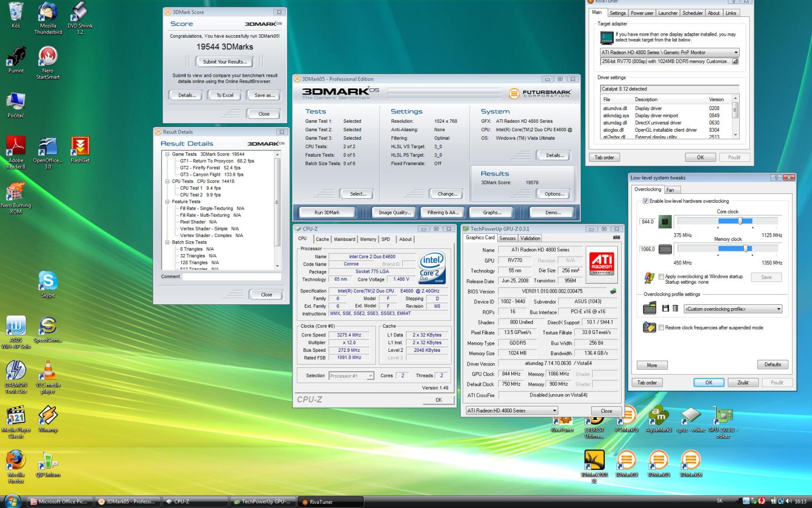
Task: Open Winamp desktop icon
Action: tap(48, 419)
